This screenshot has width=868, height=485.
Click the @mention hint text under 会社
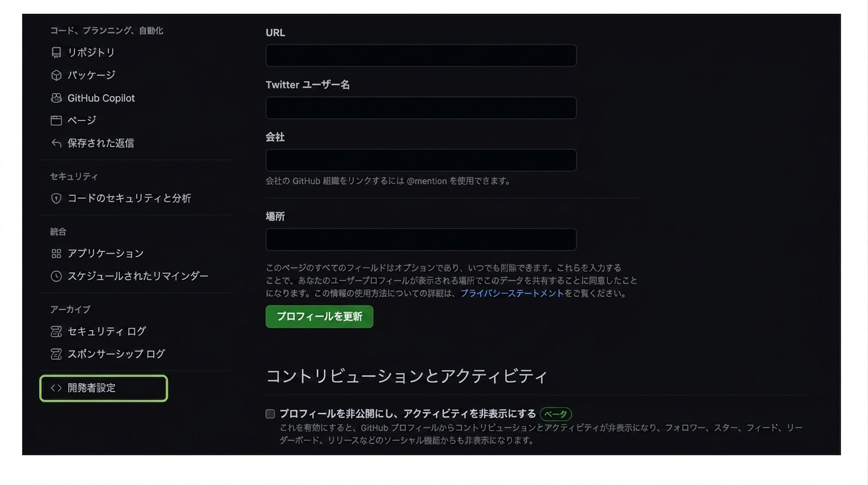click(x=388, y=181)
